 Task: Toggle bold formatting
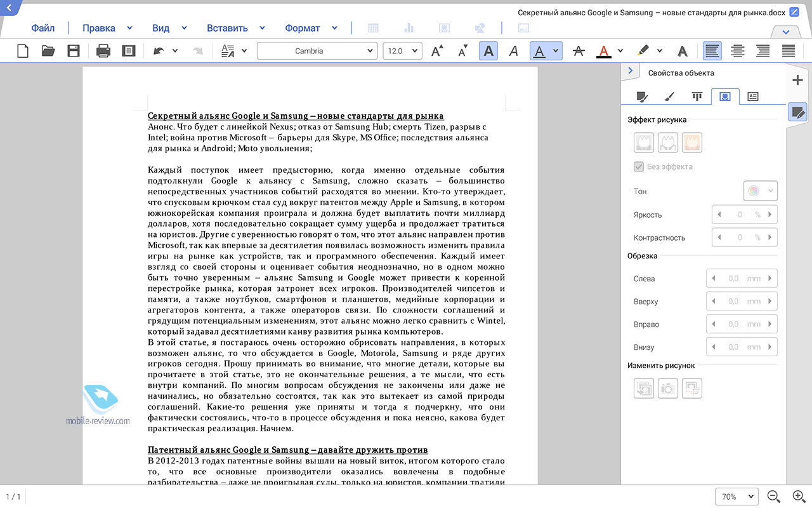coord(488,51)
